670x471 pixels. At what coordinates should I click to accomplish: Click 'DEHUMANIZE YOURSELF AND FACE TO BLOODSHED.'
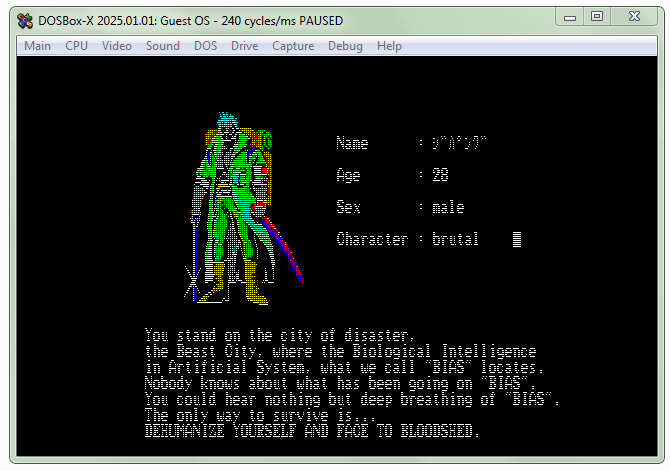click(312, 431)
